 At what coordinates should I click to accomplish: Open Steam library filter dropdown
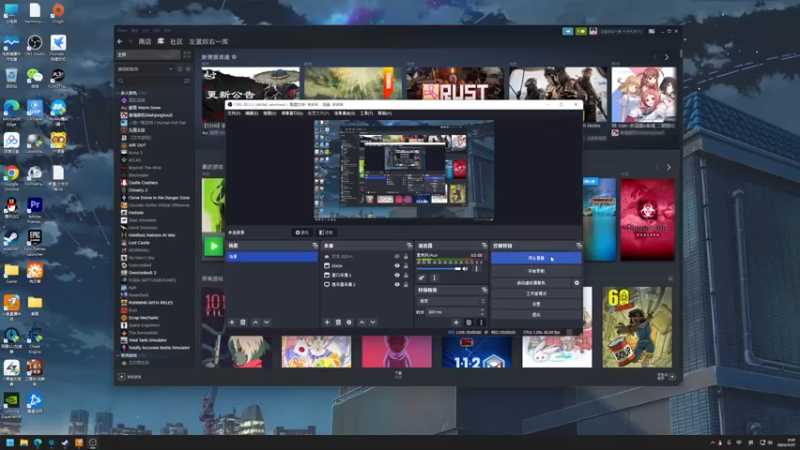[144, 69]
